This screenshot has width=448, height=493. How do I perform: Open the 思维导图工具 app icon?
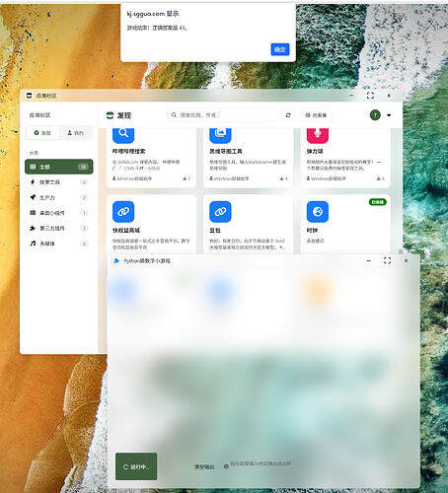point(220,134)
